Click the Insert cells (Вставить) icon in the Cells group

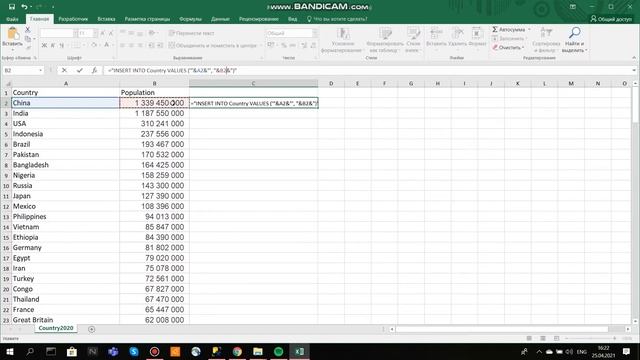coord(436,33)
